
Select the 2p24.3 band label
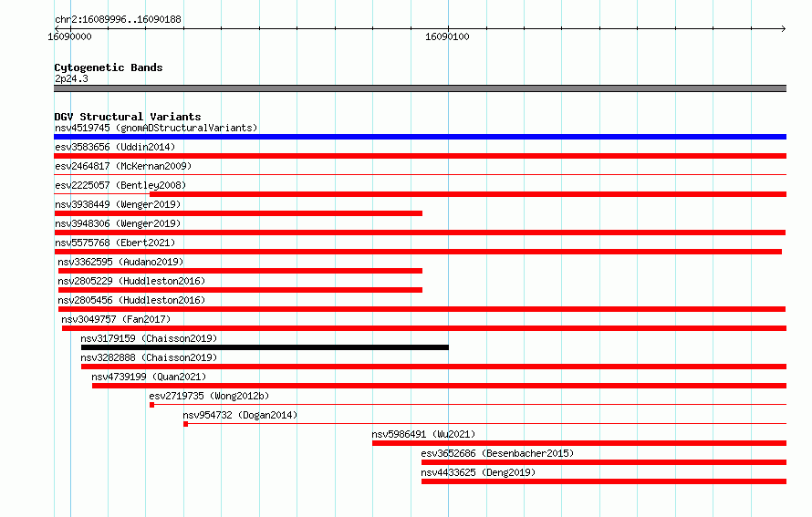[x=71, y=78]
